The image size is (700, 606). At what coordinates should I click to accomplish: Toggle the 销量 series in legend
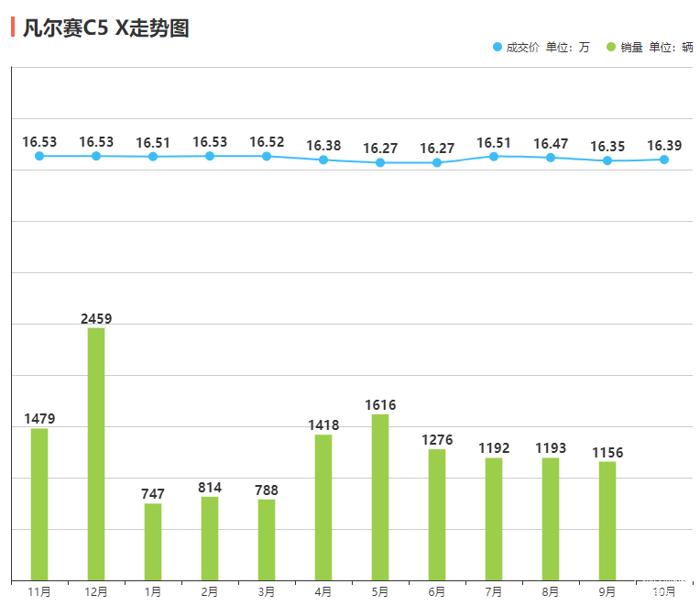pos(631,48)
